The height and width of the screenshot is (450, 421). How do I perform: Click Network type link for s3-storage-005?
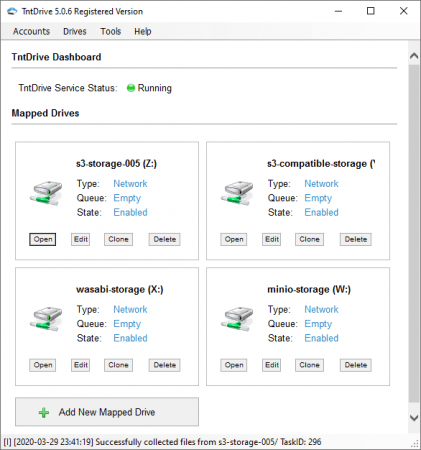tap(130, 184)
